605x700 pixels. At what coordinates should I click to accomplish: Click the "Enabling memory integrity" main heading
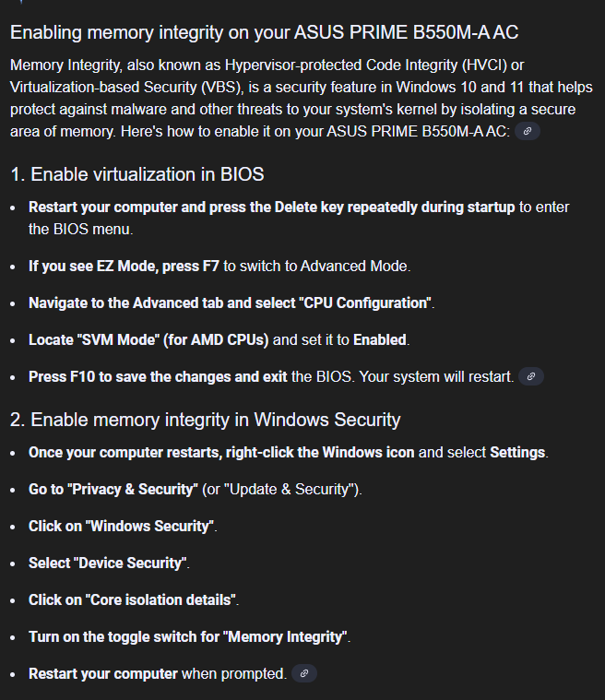(x=265, y=32)
